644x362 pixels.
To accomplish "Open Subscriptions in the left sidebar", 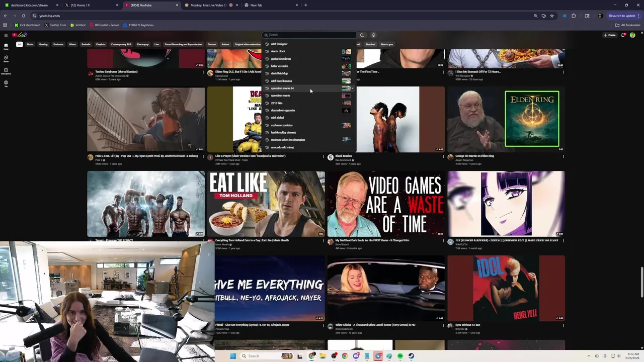I will pyautogui.click(x=6, y=71).
